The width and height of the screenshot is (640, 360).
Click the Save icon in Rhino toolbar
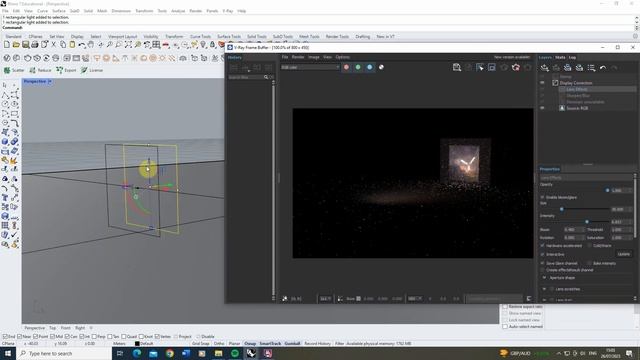click(x=25, y=45)
